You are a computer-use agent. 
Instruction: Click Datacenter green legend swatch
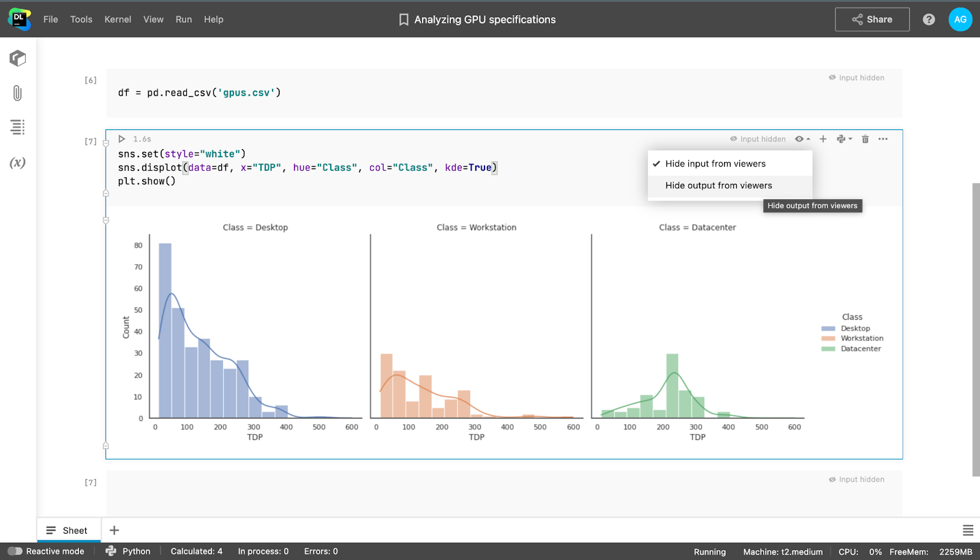(x=828, y=349)
